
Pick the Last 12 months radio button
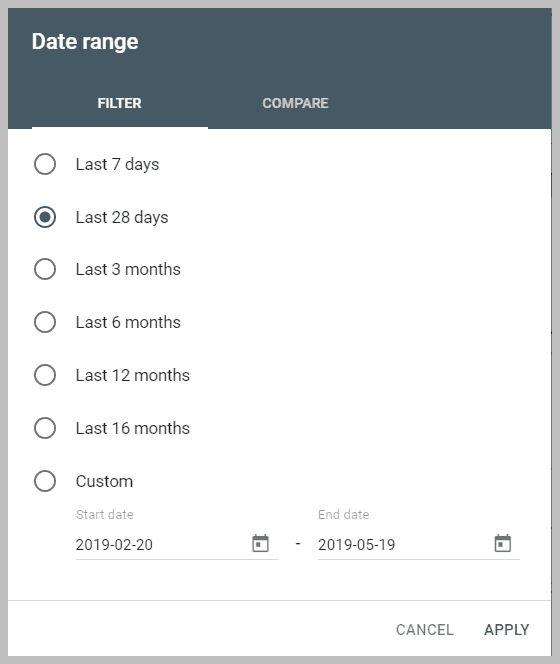tap(45, 375)
